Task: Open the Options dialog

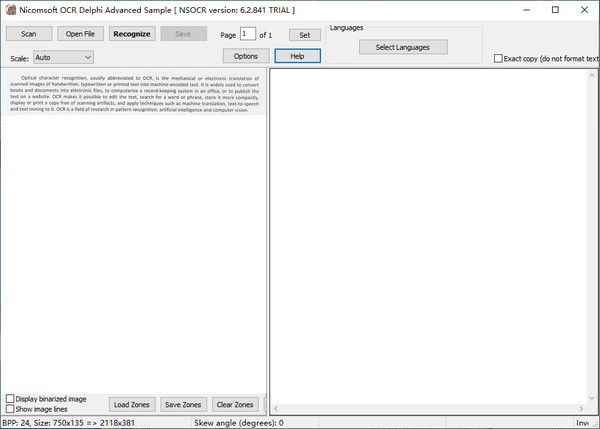Action: (x=246, y=56)
